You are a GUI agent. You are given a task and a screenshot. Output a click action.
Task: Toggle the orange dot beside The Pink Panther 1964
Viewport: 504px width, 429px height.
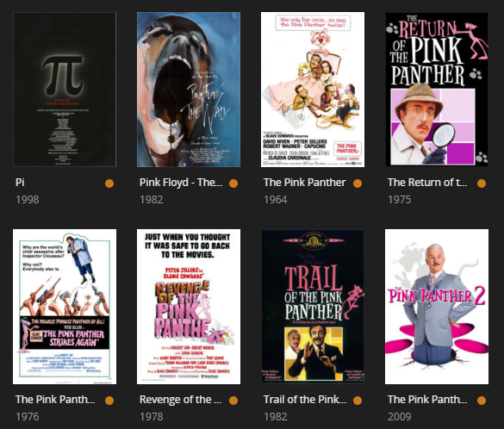[x=358, y=183]
